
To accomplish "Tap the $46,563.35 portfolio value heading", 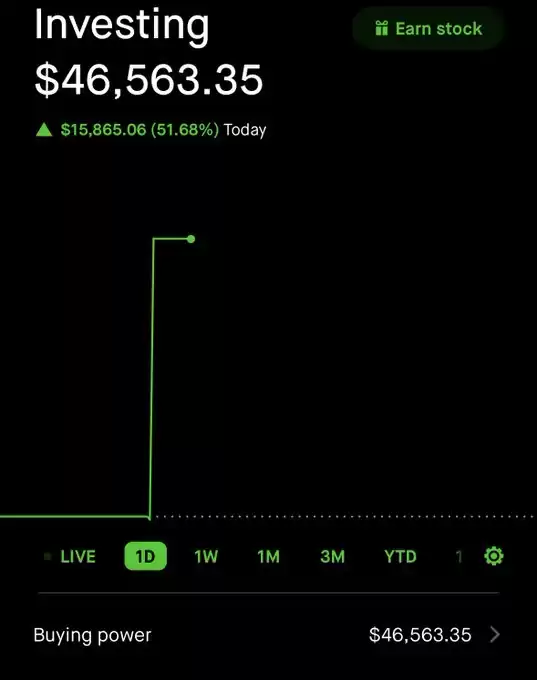I will [149, 80].
